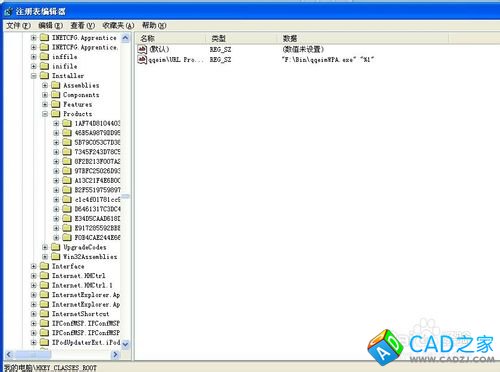Image resolution: width=500 pixels, height=372 pixels.
Task: Click the tree horizontal scrollbar left arrow
Action: click(x=9, y=354)
